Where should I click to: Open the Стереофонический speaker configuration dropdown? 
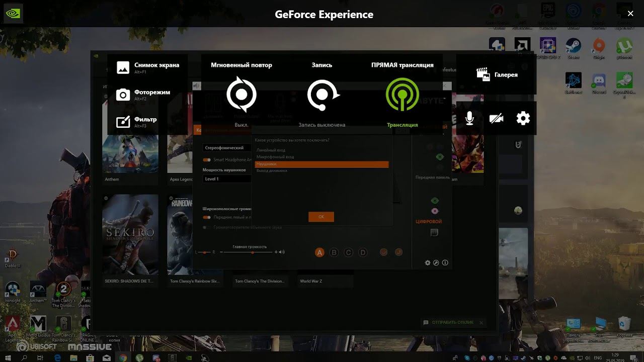click(x=227, y=148)
